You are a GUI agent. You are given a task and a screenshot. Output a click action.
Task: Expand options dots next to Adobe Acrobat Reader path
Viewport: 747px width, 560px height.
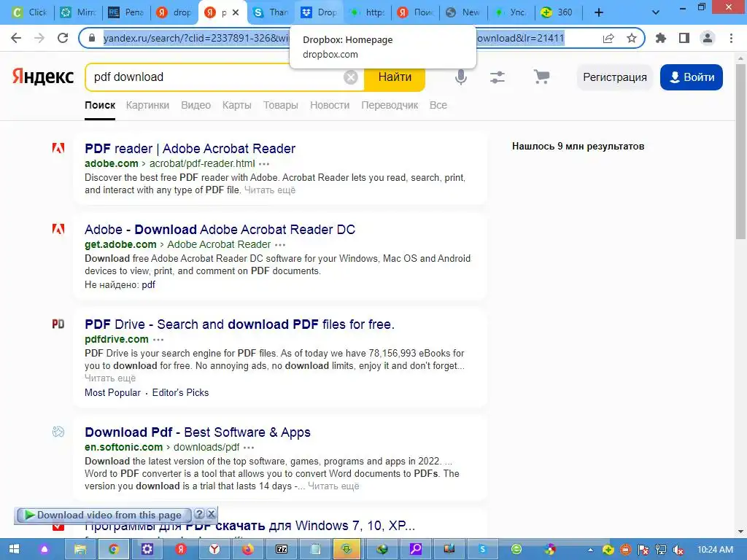pos(280,245)
